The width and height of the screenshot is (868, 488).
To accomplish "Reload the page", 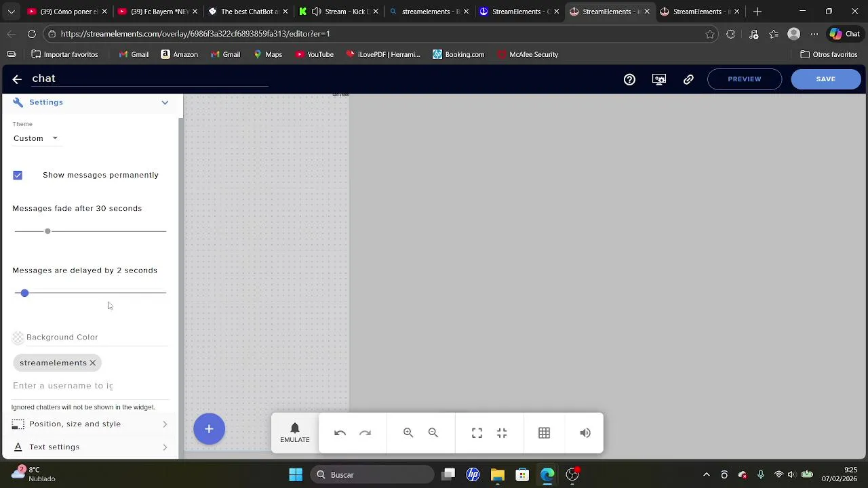I will [32, 34].
